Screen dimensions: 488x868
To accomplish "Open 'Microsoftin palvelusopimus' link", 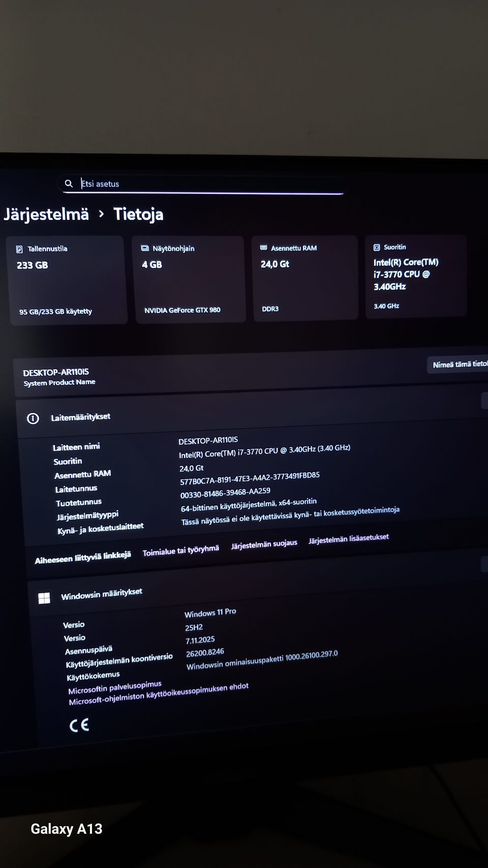I will pos(115,687).
